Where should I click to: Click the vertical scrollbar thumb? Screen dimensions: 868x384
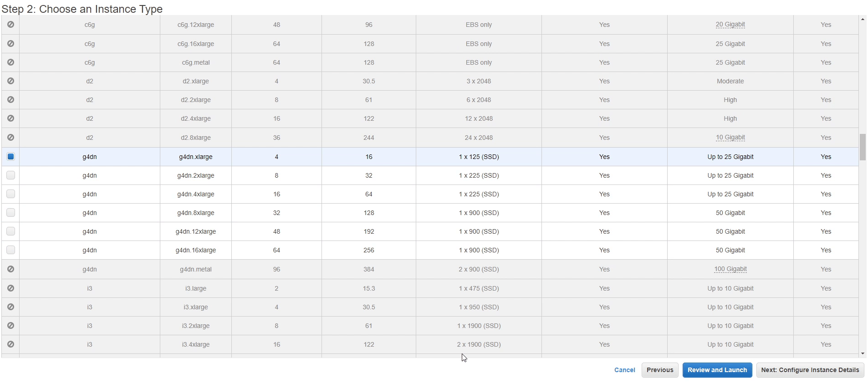click(863, 147)
